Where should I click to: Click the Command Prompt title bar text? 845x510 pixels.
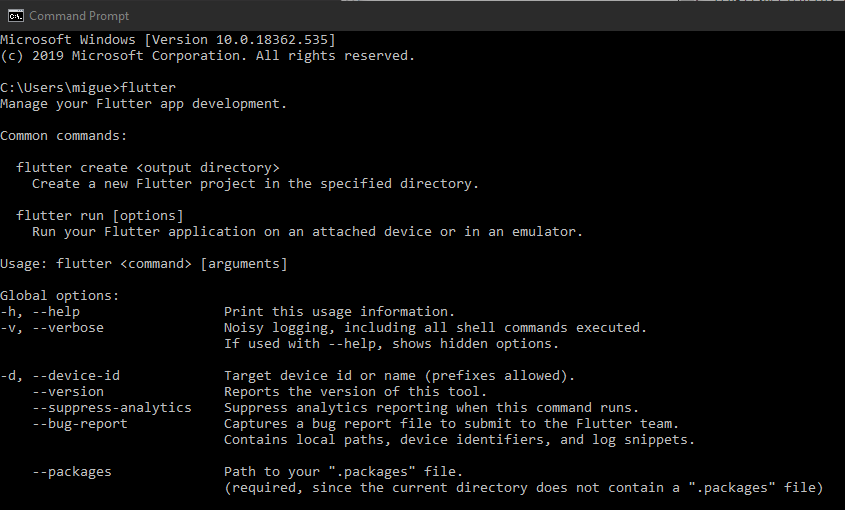pos(79,16)
